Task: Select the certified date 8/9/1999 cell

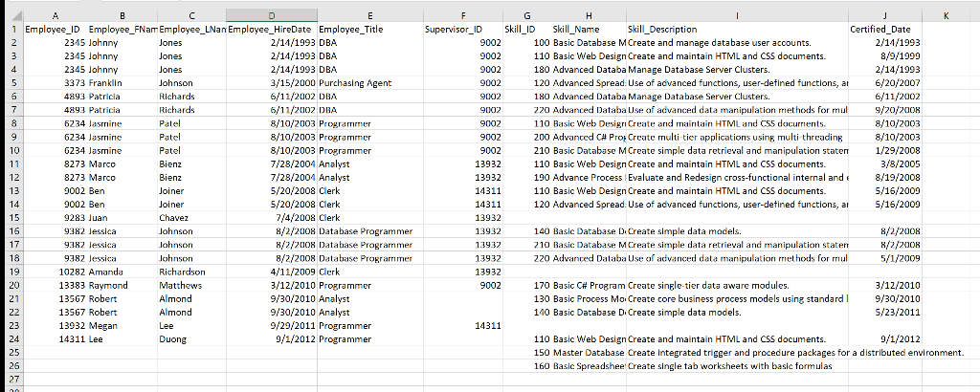Action: (885, 56)
